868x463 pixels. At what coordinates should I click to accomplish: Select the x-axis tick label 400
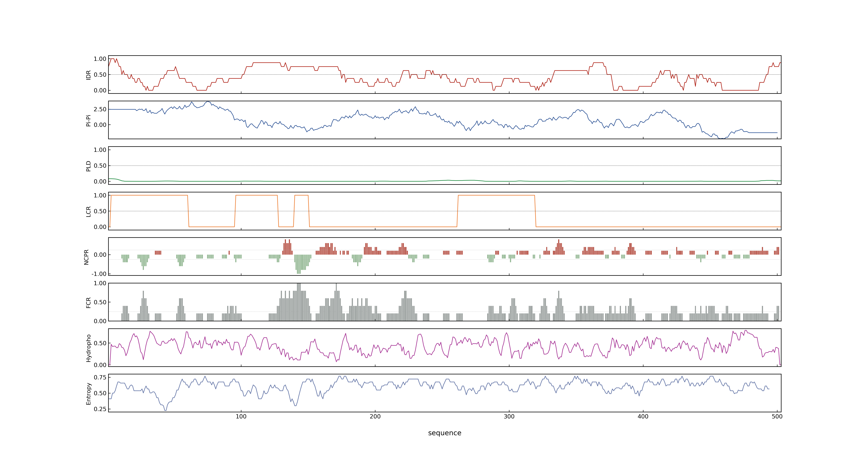coord(643,416)
